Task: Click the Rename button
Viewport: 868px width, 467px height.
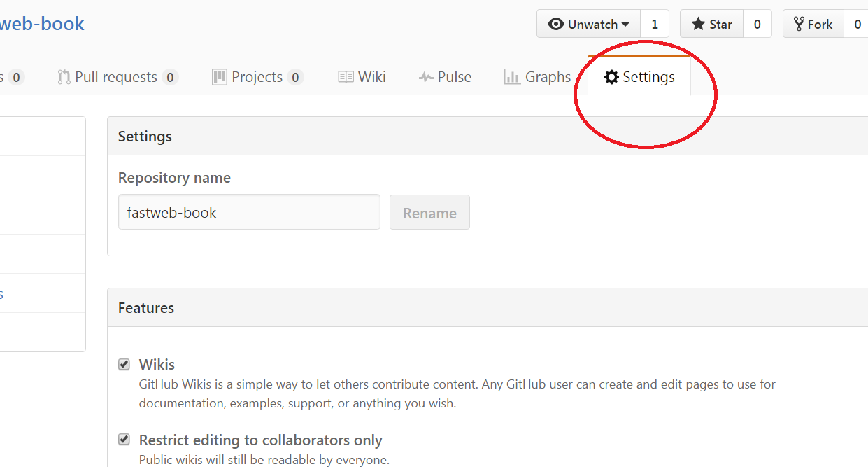Action: [429, 213]
